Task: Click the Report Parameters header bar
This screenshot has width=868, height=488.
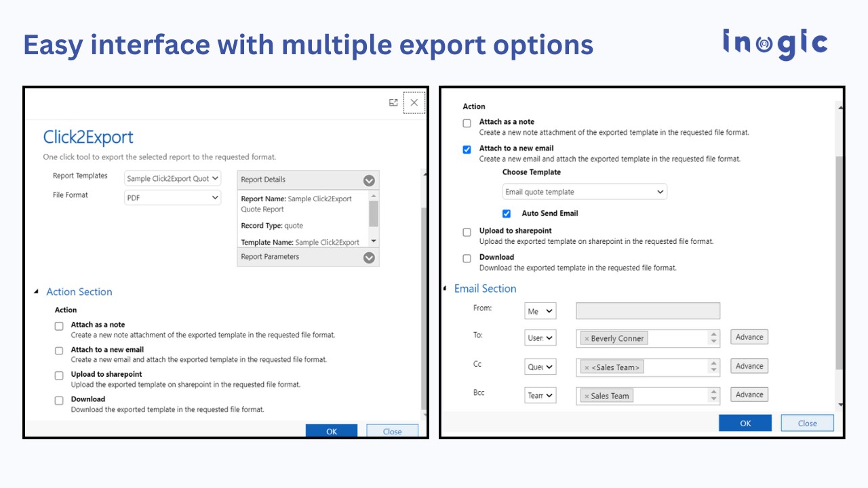Action: tap(308, 257)
